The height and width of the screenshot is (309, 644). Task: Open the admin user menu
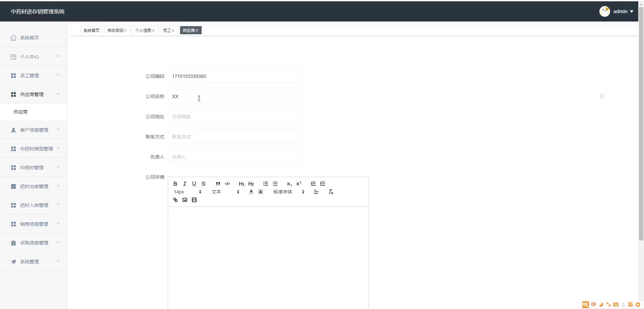tap(616, 11)
